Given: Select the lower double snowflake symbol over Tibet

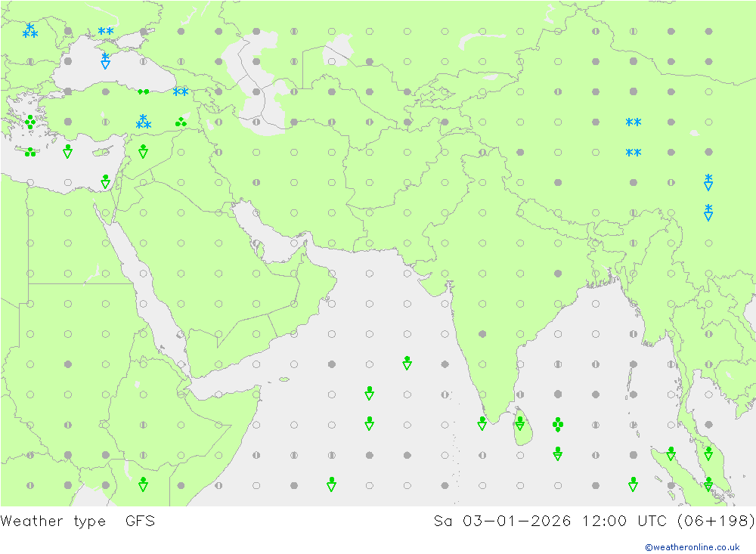Looking at the screenshot, I should coord(633,153).
